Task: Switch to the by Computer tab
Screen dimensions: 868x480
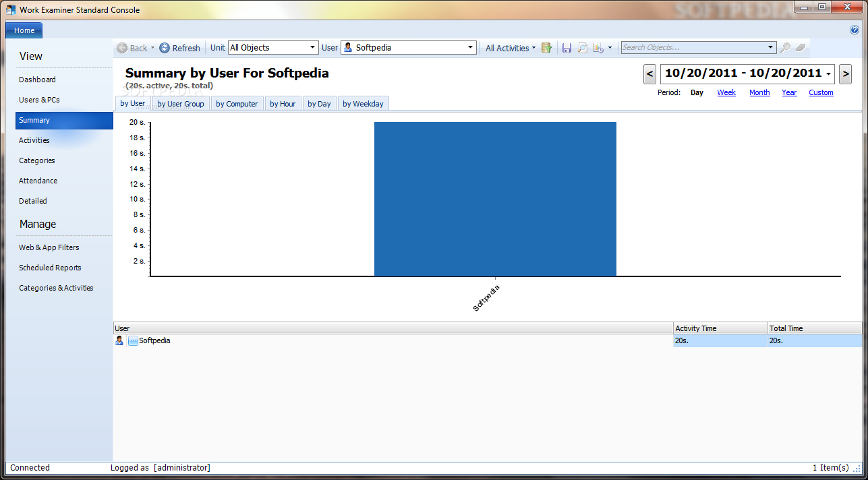Action: click(x=237, y=104)
